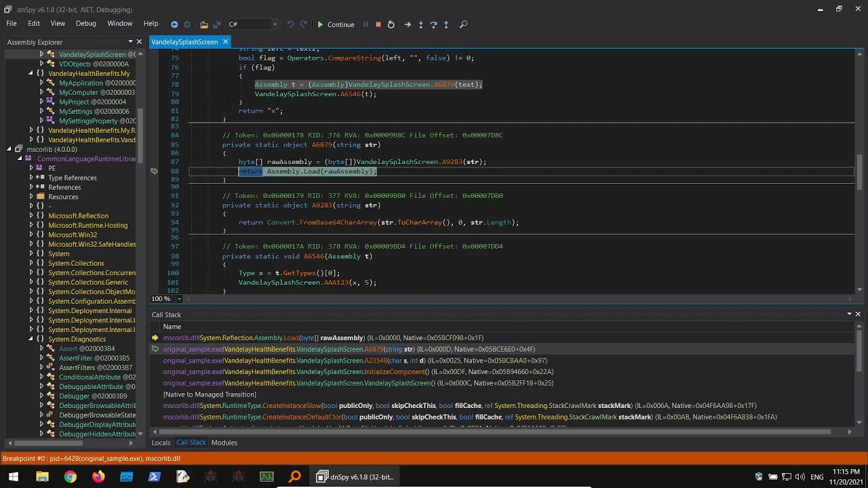The width and height of the screenshot is (868, 488).
Task: Launch Google Chrome from the taskbar
Action: [x=70, y=476]
